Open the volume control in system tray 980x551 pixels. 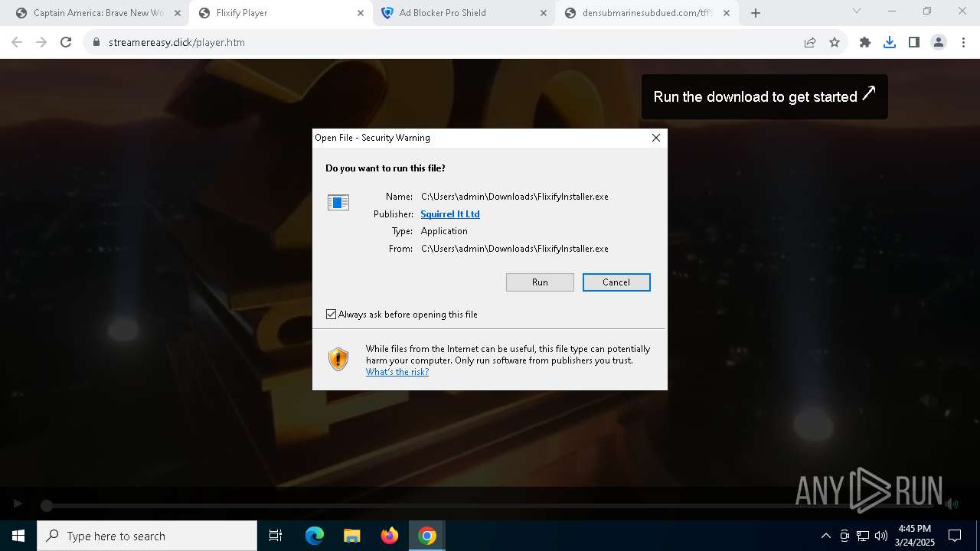pyautogui.click(x=881, y=536)
